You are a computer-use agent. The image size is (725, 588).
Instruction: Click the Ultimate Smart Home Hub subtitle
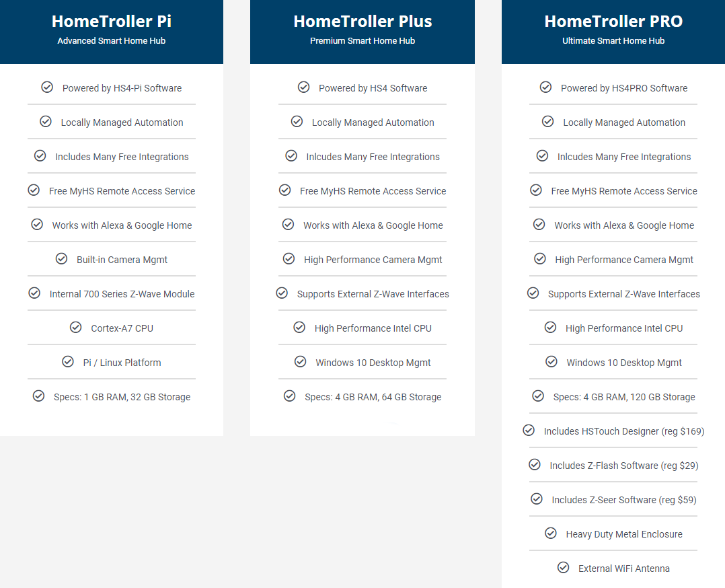coord(613,41)
